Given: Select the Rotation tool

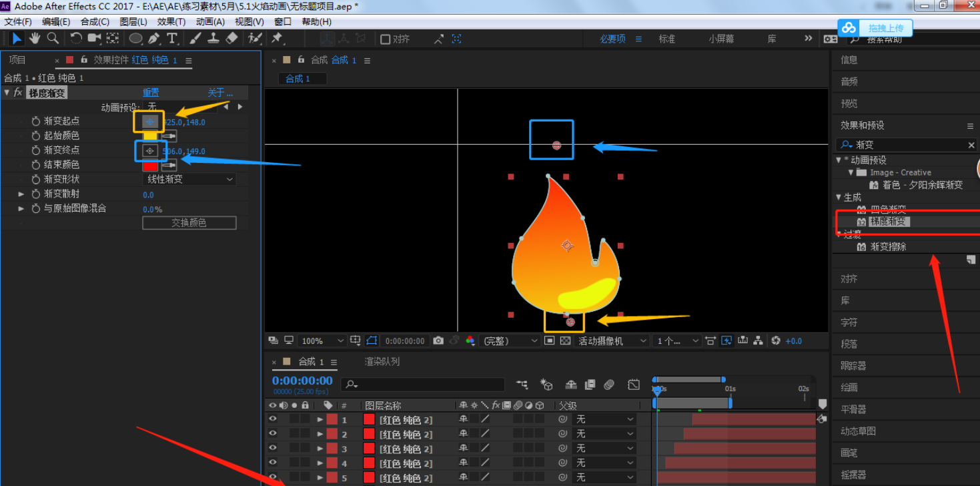Looking at the screenshot, I should point(76,39).
